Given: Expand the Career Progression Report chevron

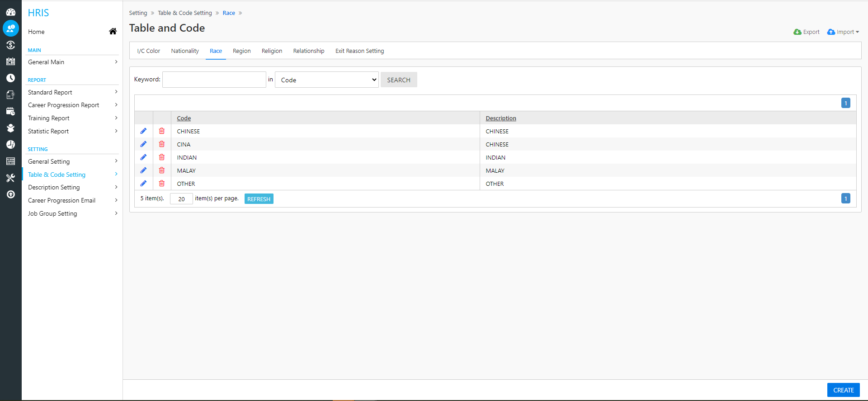Looking at the screenshot, I should (x=116, y=104).
